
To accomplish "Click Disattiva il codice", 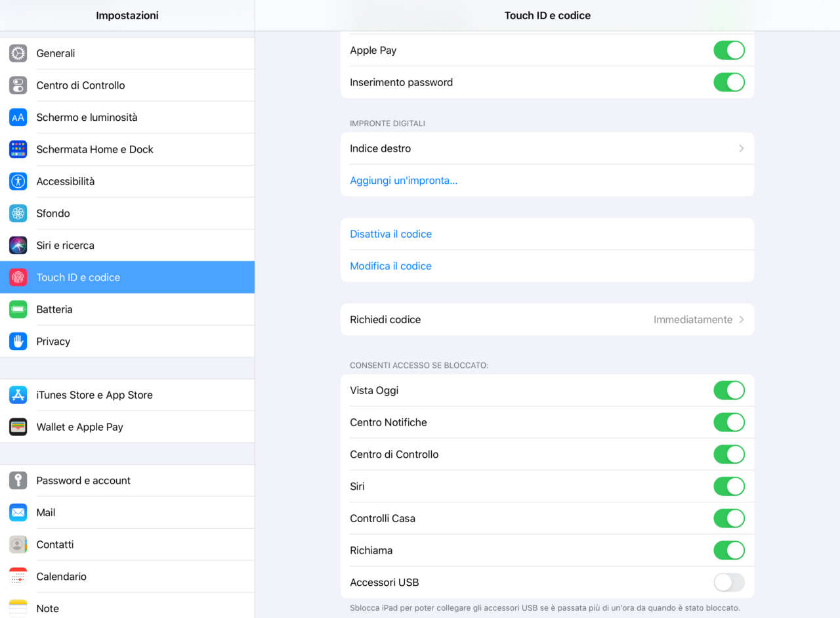I will 391,234.
